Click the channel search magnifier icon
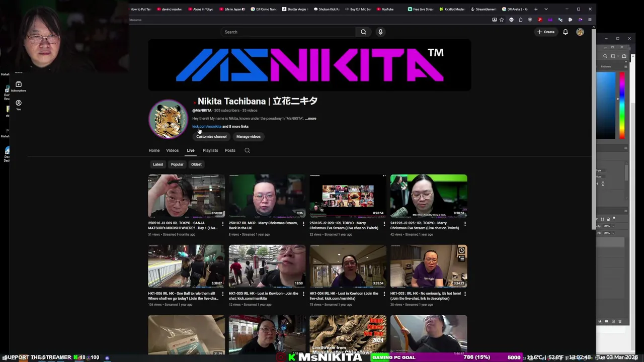 pyautogui.click(x=247, y=150)
